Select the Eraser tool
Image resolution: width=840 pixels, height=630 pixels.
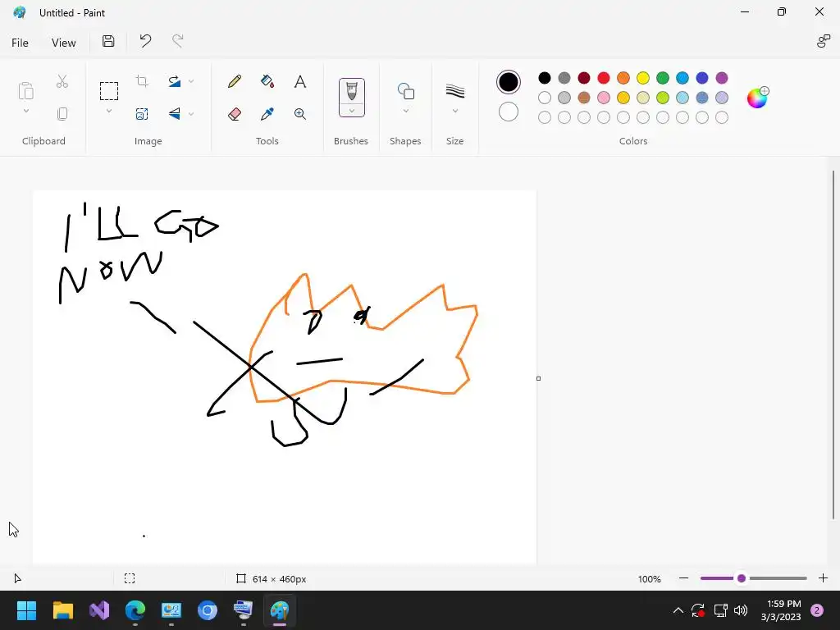[x=235, y=113]
